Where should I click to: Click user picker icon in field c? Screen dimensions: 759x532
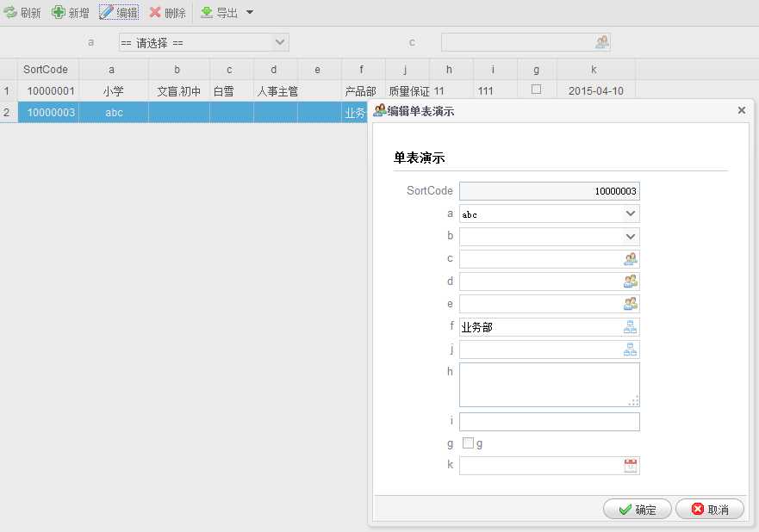click(631, 259)
